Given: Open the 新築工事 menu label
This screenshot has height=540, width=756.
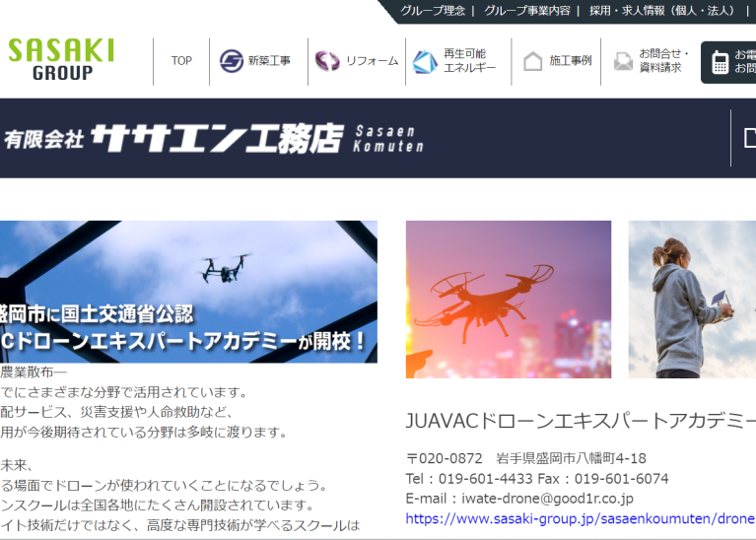Looking at the screenshot, I should point(269,61).
